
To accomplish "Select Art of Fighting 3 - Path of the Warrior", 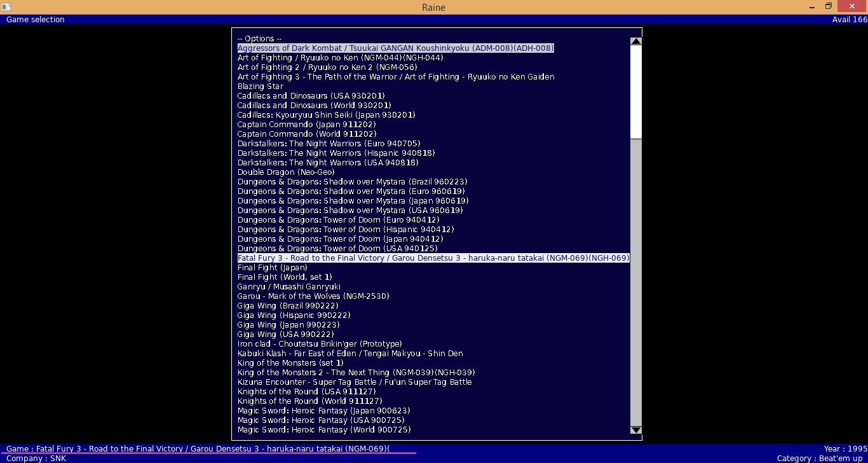I will point(395,77).
